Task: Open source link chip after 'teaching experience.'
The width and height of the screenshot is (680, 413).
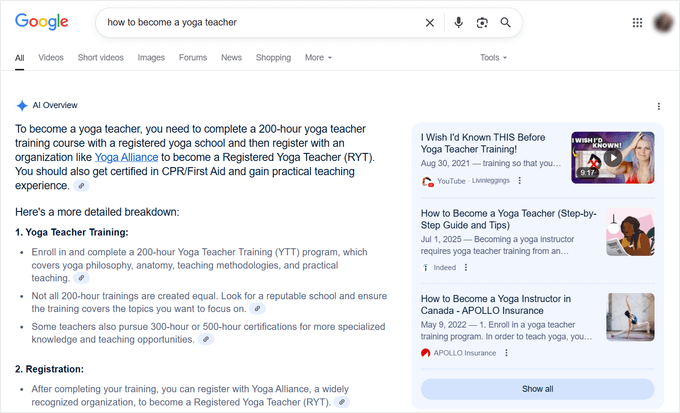Action: tap(81, 186)
